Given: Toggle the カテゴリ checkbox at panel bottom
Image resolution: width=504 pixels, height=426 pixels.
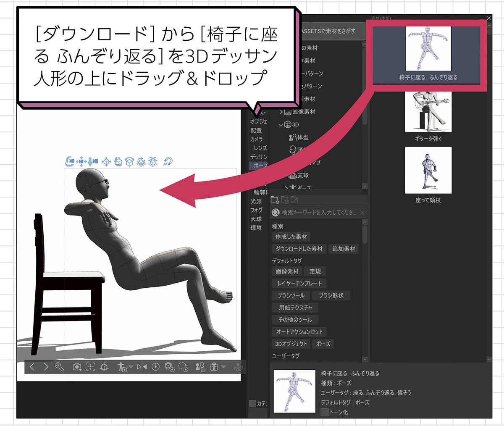Looking at the screenshot, I should point(253,403).
